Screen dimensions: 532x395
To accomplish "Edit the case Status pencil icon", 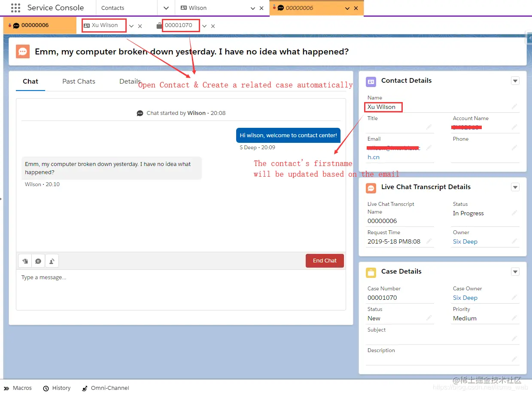I will (x=429, y=318).
